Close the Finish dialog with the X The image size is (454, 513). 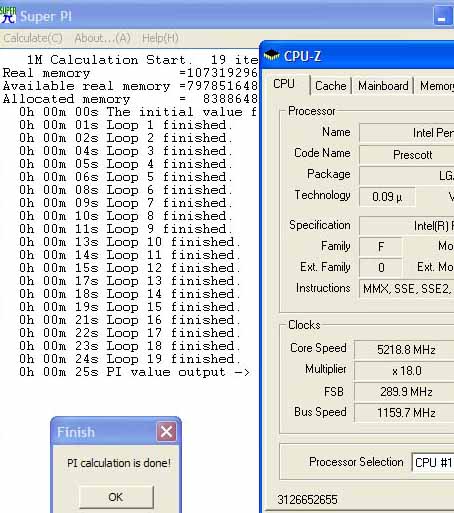tap(166, 432)
